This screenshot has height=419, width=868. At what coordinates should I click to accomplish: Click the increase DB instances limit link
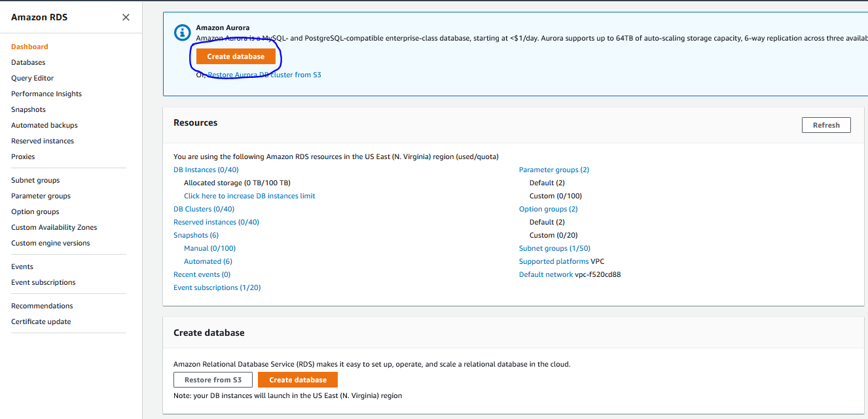(249, 196)
